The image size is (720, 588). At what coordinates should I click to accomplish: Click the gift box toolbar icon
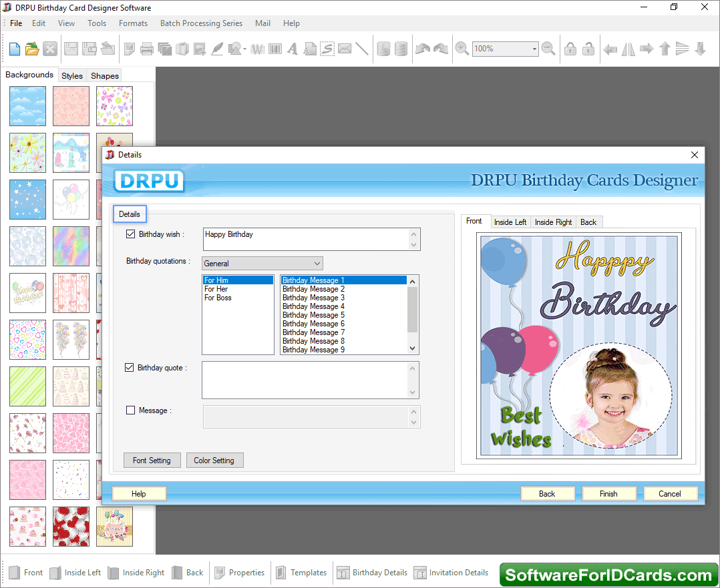pos(182,49)
